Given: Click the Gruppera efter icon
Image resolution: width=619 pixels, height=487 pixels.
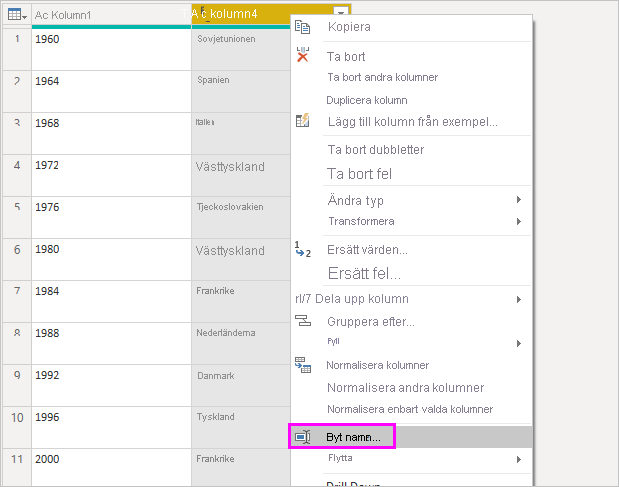Looking at the screenshot, I should 303,321.
